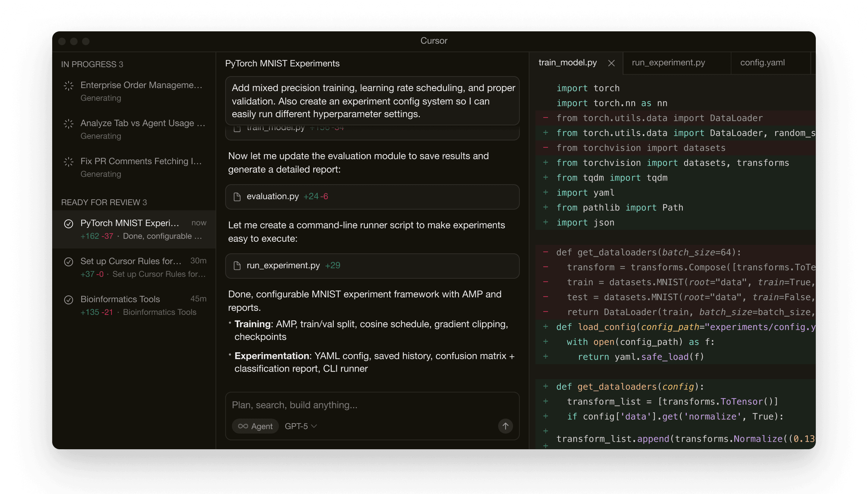
Task: Open Enterprise Order Management task
Action: 134,91
